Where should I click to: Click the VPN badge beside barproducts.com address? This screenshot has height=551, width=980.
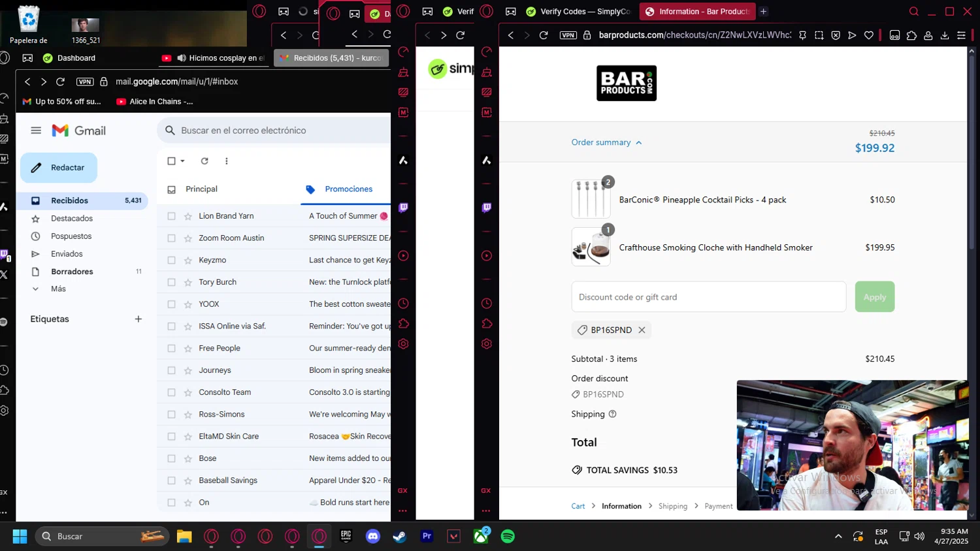click(x=568, y=35)
